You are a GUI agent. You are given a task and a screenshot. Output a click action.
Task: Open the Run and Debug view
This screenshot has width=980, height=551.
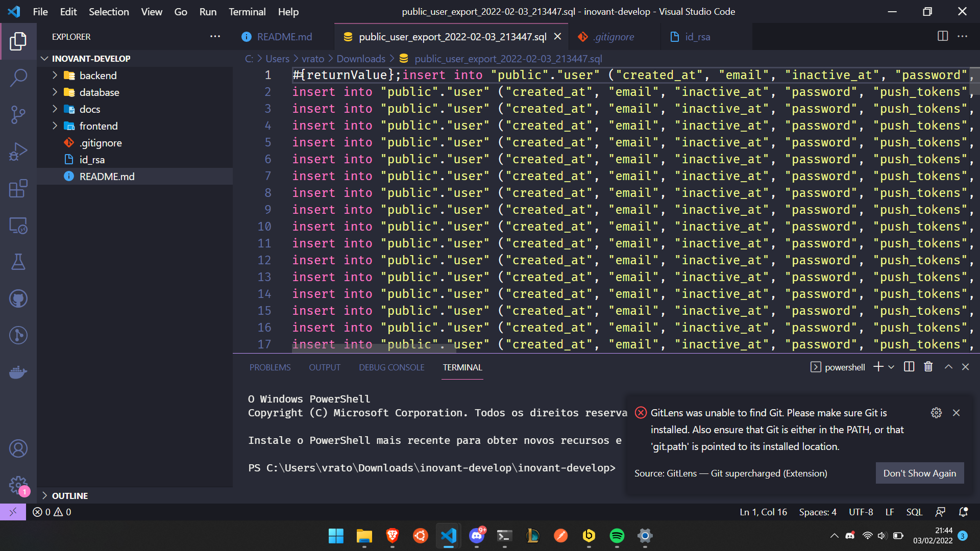click(x=18, y=152)
